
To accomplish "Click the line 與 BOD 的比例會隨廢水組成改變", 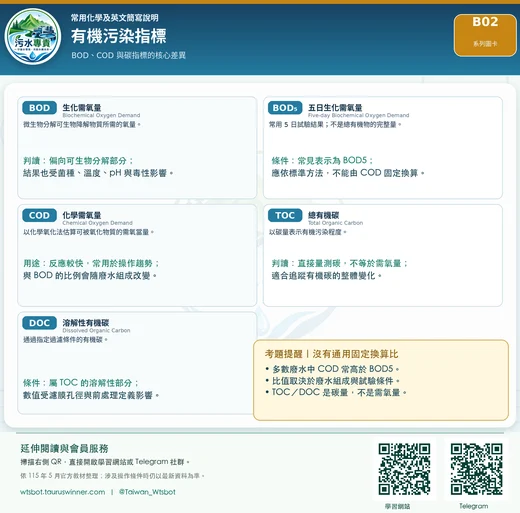I will [90, 276].
